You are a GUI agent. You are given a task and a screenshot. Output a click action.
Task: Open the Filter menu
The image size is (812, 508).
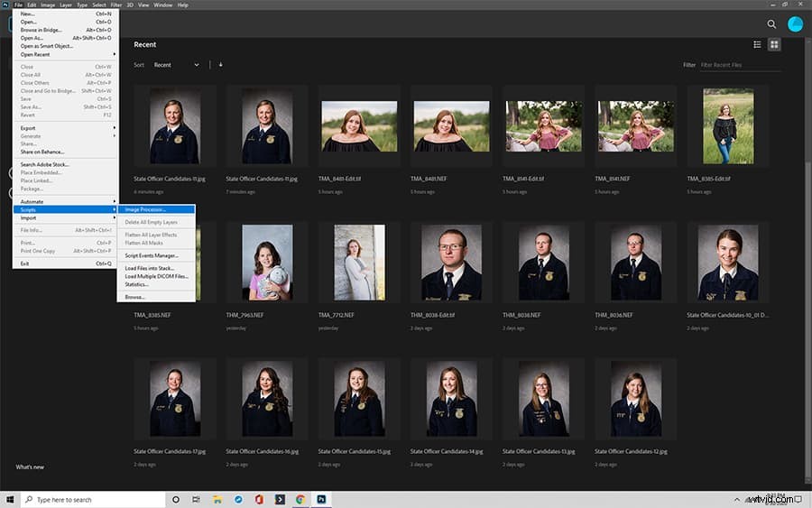(x=116, y=5)
